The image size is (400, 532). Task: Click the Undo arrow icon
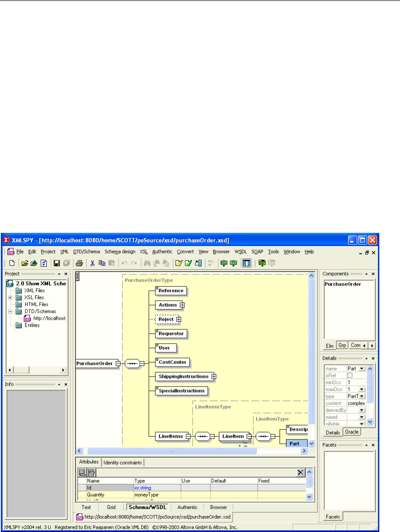click(x=124, y=263)
